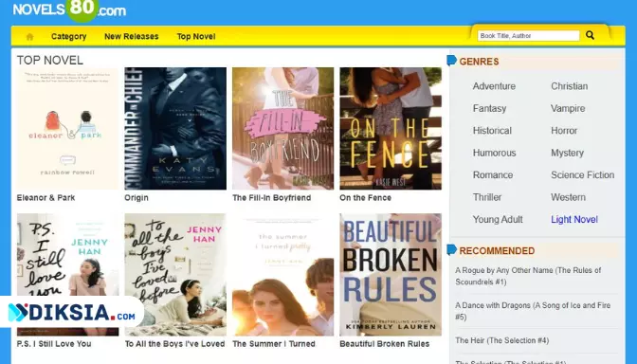Click To All the Boys I've Loved title
The image size is (637, 364).
tap(174, 344)
